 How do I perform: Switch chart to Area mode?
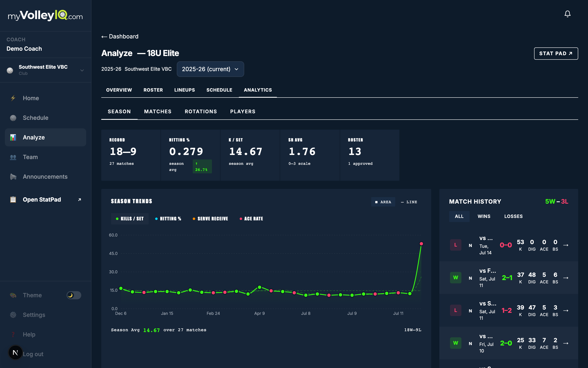tap(383, 202)
